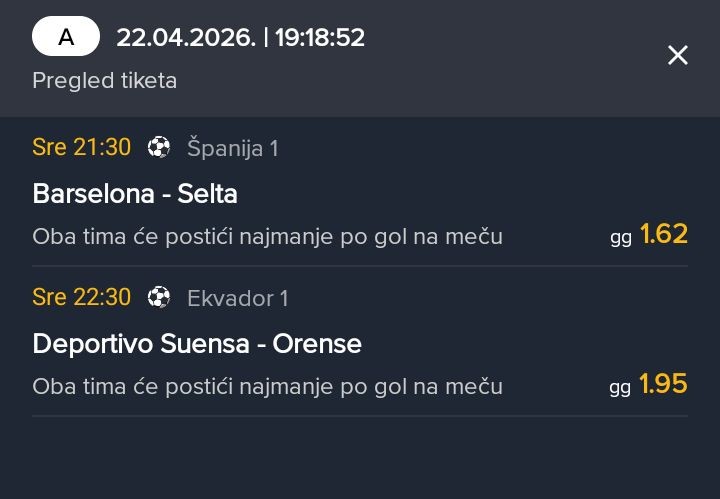The image size is (720, 499).
Task: Open the Barselona - Selta match
Action: 135,193
